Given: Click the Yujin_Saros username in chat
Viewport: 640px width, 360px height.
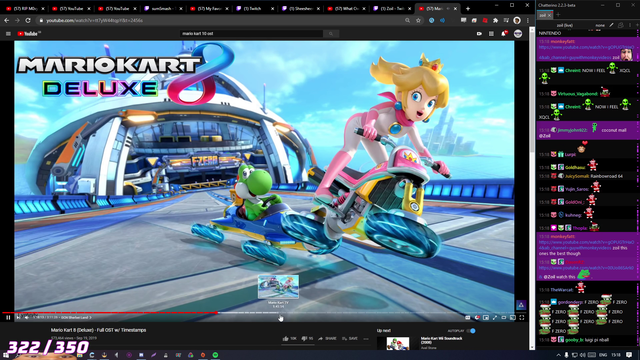Looking at the screenshot, I should 577,189.
